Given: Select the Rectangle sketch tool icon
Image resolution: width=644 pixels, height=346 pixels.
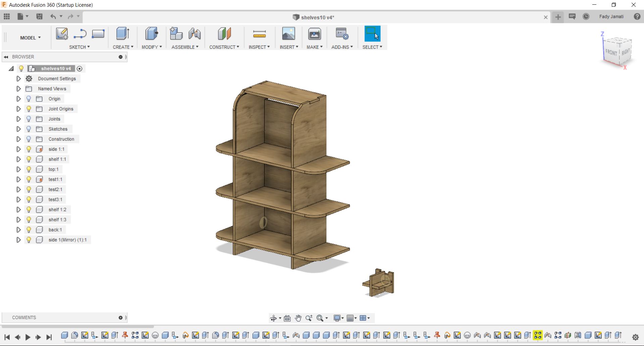Looking at the screenshot, I should pyautogui.click(x=98, y=34).
